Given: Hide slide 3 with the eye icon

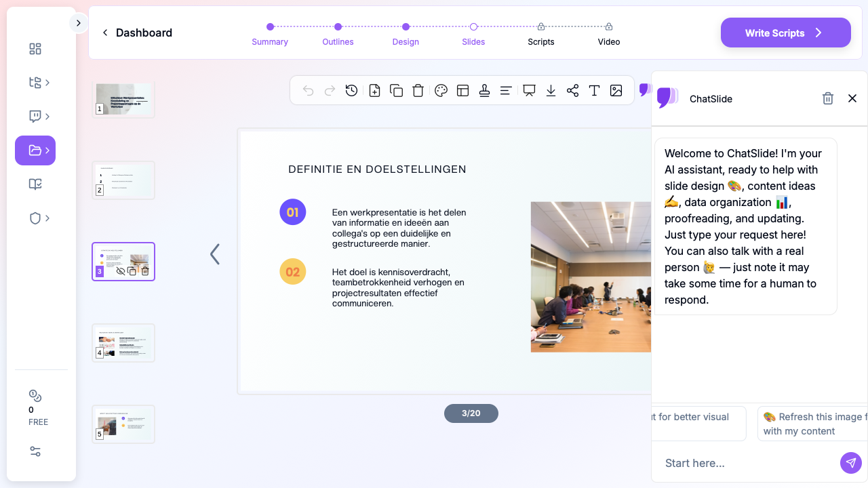Looking at the screenshot, I should tap(121, 271).
